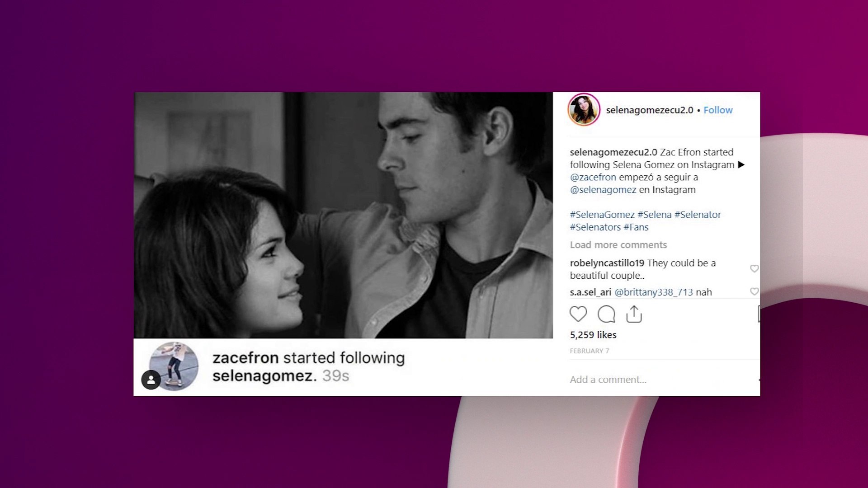Open the @brittany338_713 mention
Image resolution: width=868 pixels, height=488 pixels.
coord(653,292)
